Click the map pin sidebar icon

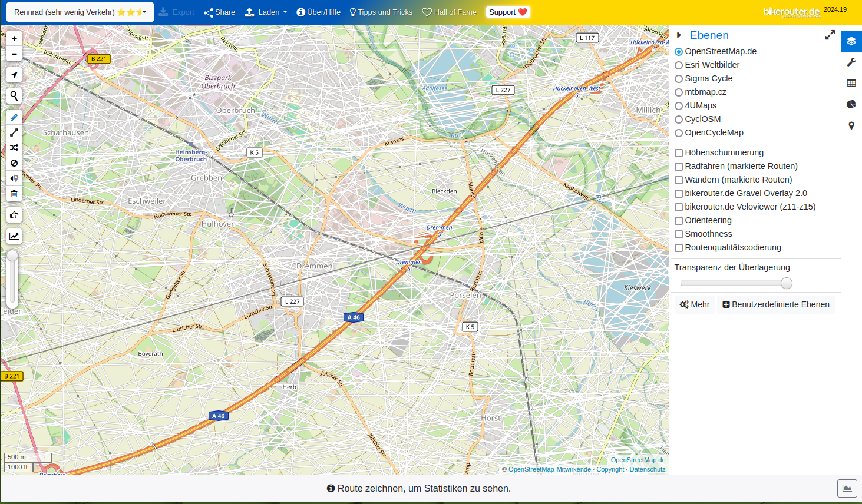click(851, 125)
